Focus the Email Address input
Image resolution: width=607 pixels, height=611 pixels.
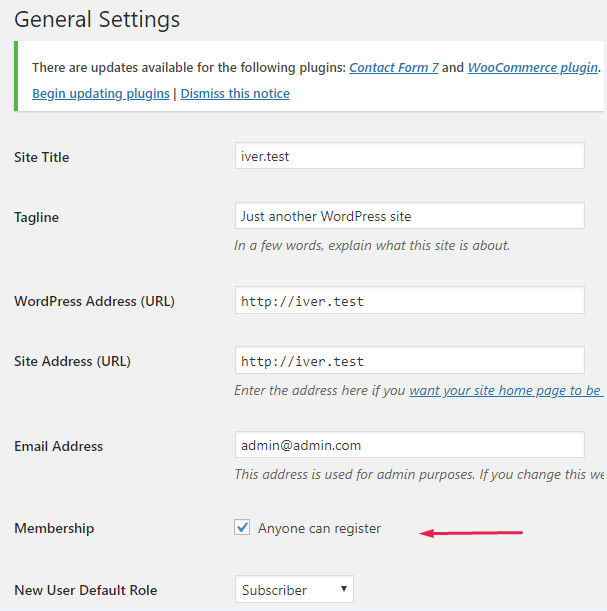(408, 446)
